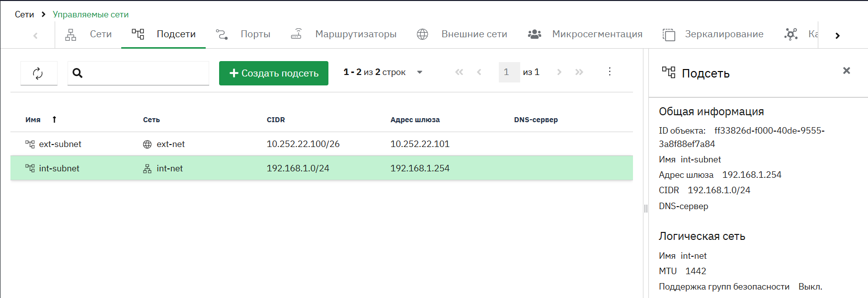The width and height of the screenshot is (868, 298).
Task: Click the panel resize handle divider grip
Action: click(646, 209)
